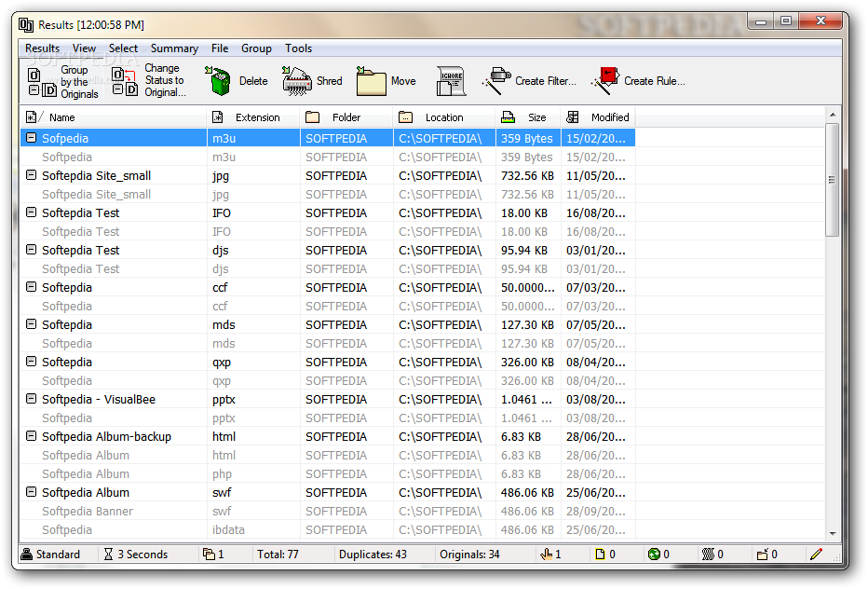Click the scrollbar up arrow
Viewport: 868px width, 589px height.
click(x=832, y=115)
